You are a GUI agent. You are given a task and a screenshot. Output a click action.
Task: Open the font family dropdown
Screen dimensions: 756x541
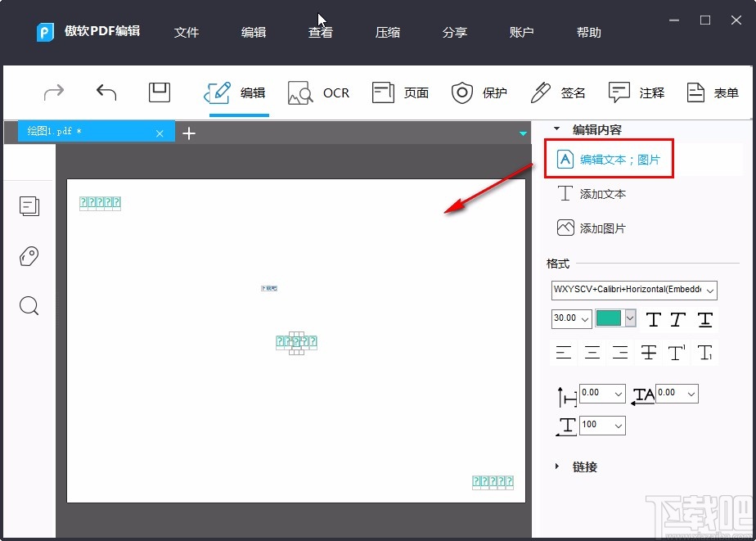pyautogui.click(x=632, y=290)
